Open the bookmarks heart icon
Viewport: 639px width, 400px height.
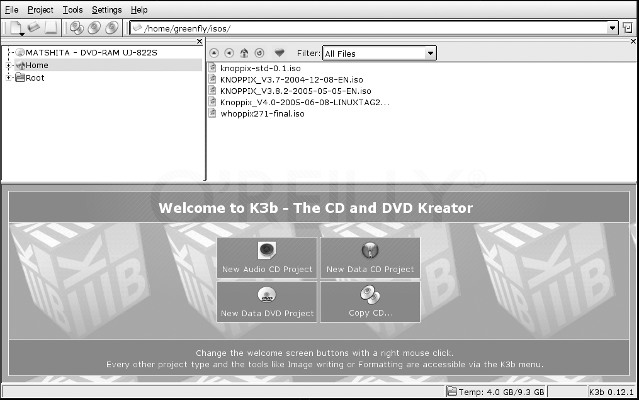[280, 52]
